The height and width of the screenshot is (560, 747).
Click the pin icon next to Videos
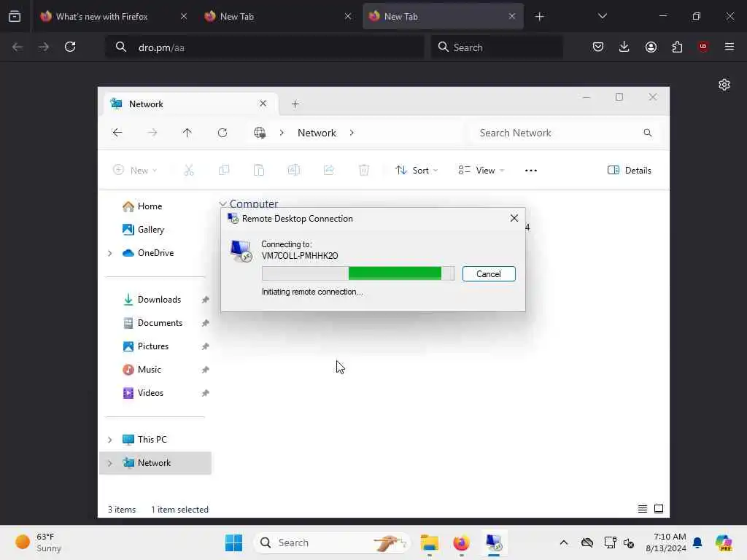(205, 393)
